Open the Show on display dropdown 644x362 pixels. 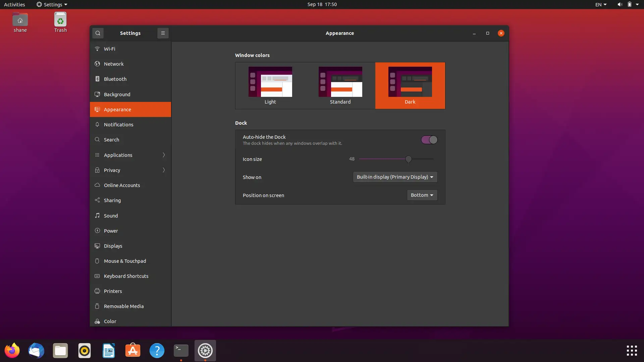click(395, 177)
